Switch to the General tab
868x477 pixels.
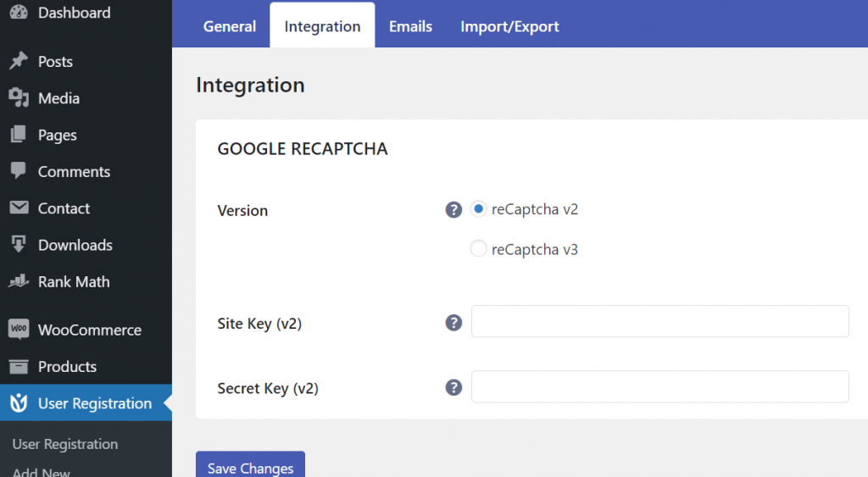click(229, 26)
